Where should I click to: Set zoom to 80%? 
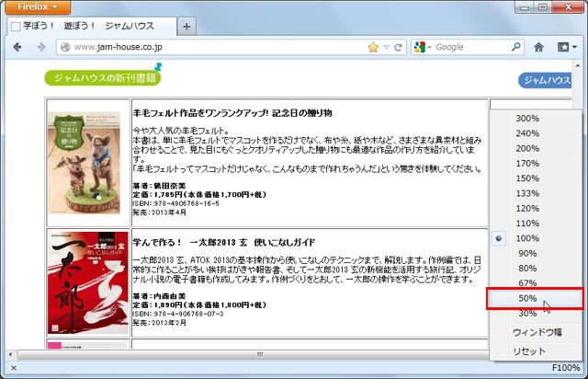(527, 269)
